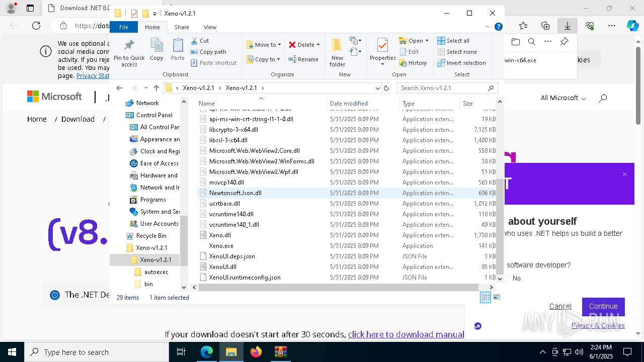The width and height of the screenshot is (644, 362).
Task: Open Explorer Help question mark icon
Action: tap(499, 27)
